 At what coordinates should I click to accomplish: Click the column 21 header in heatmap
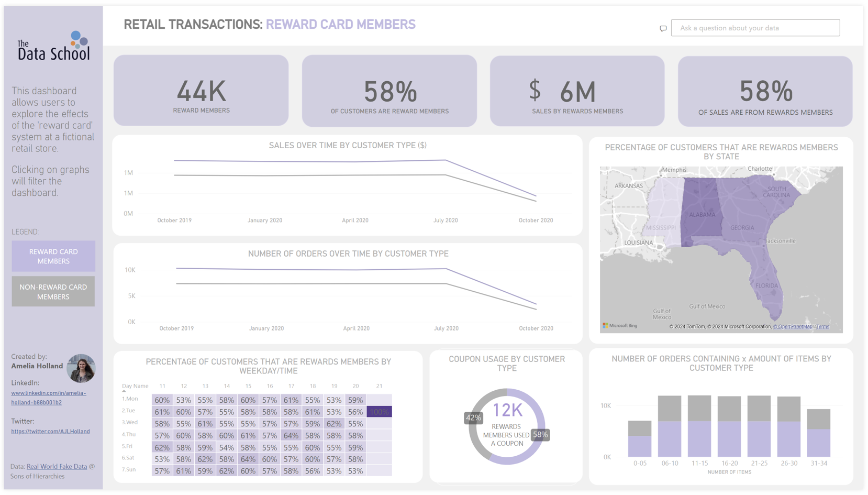[379, 386]
